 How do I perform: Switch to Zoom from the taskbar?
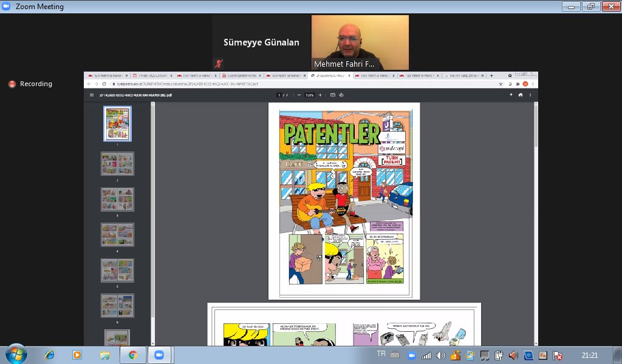pyautogui.click(x=160, y=355)
